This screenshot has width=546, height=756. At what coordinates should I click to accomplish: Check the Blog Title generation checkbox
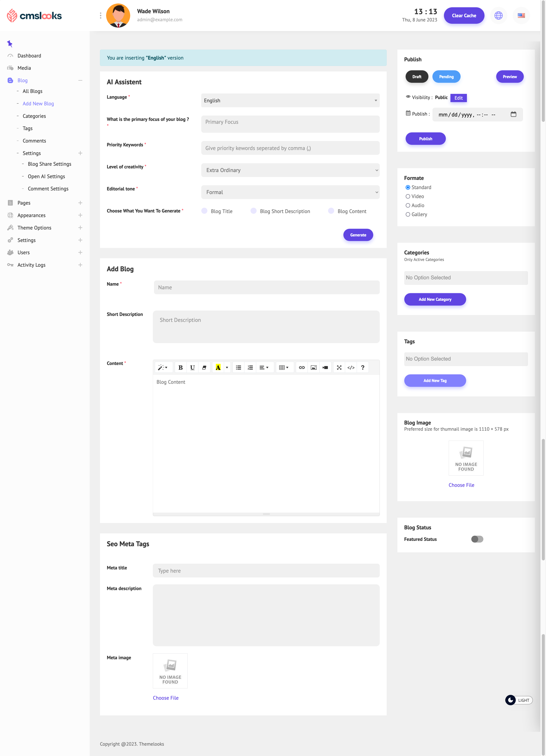(204, 211)
